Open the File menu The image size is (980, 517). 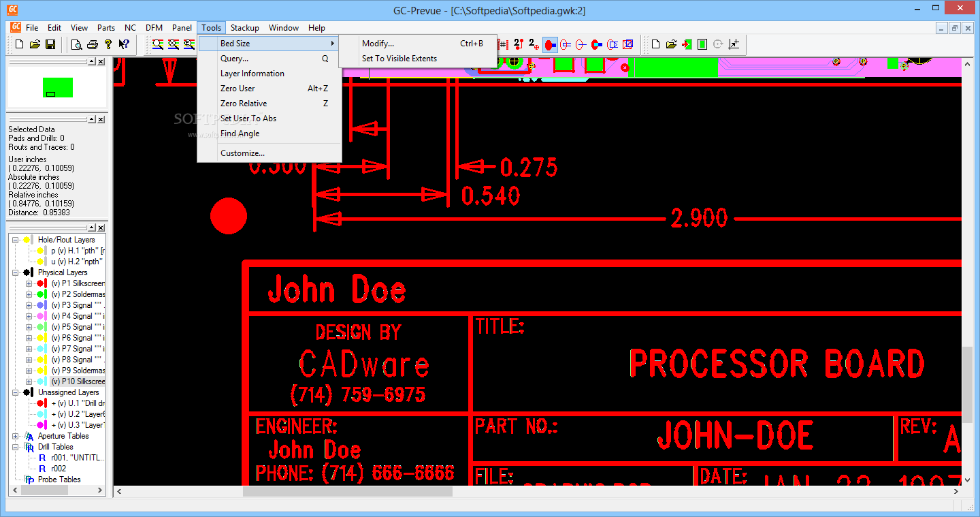click(32, 28)
